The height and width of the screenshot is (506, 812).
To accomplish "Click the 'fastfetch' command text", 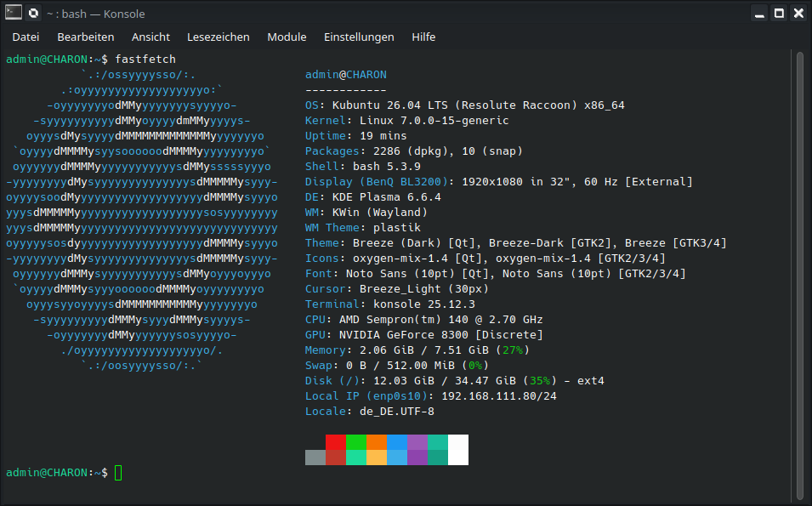I will (x=145, y=59).
